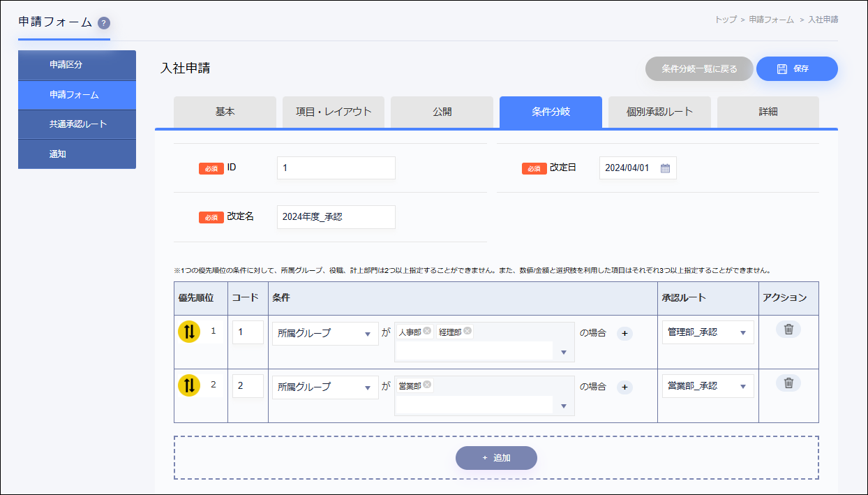Add a condition with plus in row 2
This screenshot has width=868, height=495.
624,387
